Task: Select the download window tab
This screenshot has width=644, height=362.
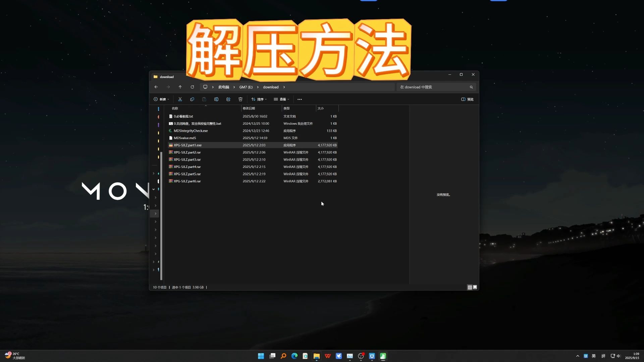Action: 167,77
